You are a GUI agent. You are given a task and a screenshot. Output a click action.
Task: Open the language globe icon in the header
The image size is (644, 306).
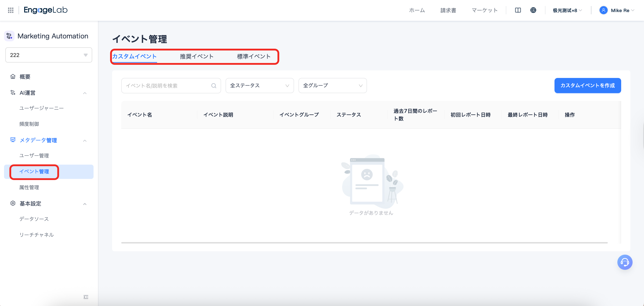[533, 10]
